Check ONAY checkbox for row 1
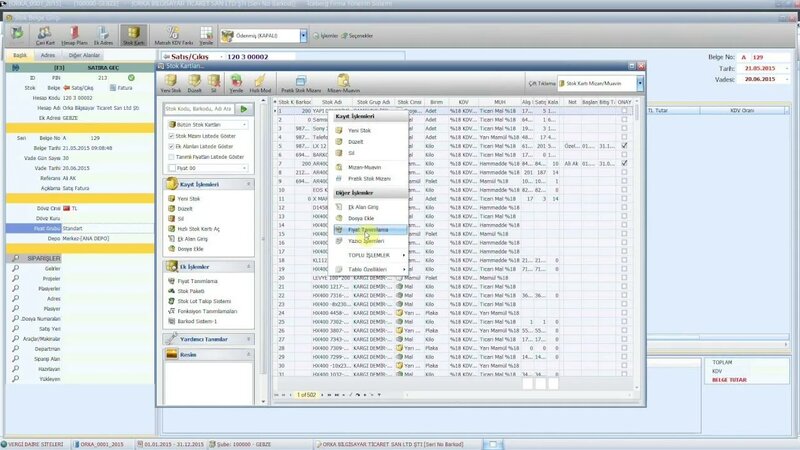 [624, 110]
